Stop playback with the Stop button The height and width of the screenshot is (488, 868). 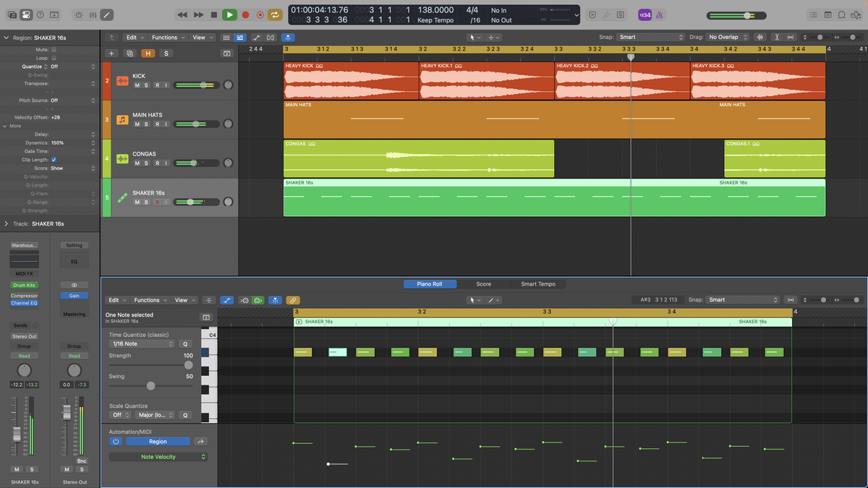pyautogui.click(x=214, y=14)
